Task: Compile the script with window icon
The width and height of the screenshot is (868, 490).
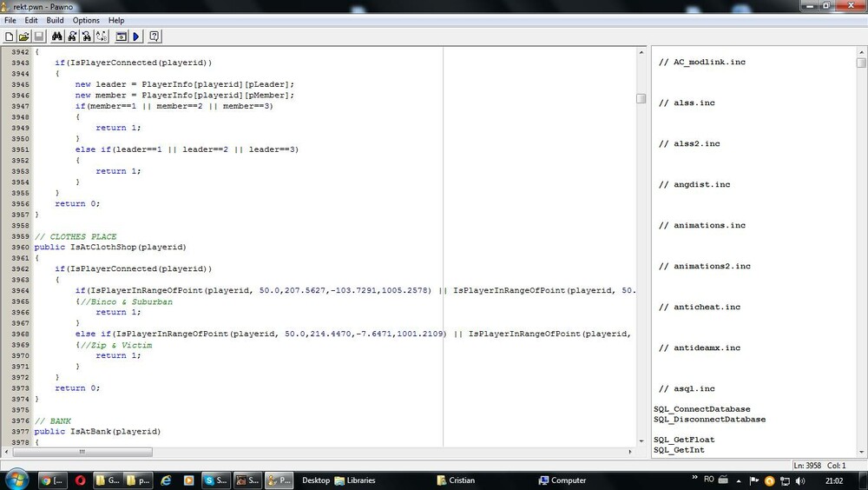Action: [x=122, y=36]
